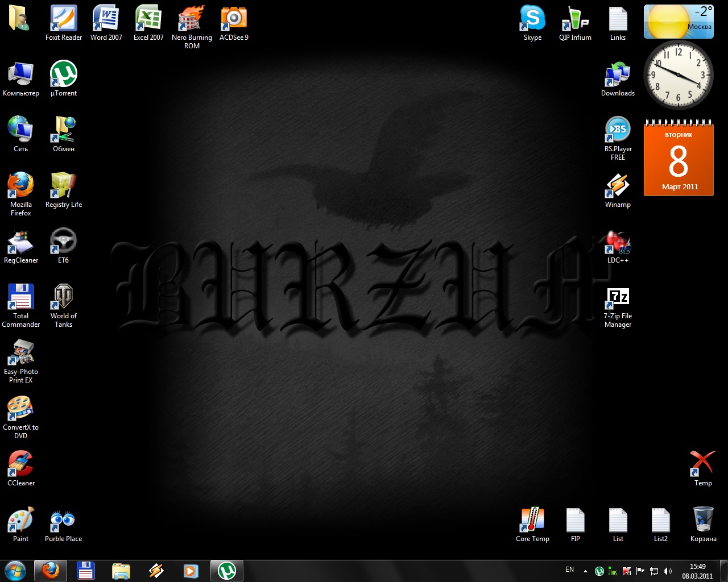Screen dimensions: 728x582
Task: Click the Show desktop button
Action: (x=723, y=571)
